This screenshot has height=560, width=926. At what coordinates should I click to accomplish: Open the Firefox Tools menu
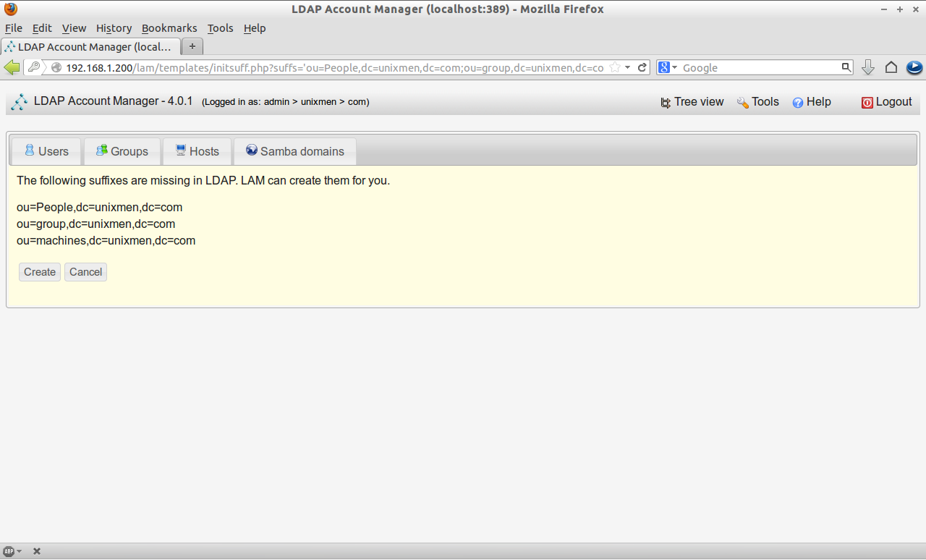coord(220,28)
